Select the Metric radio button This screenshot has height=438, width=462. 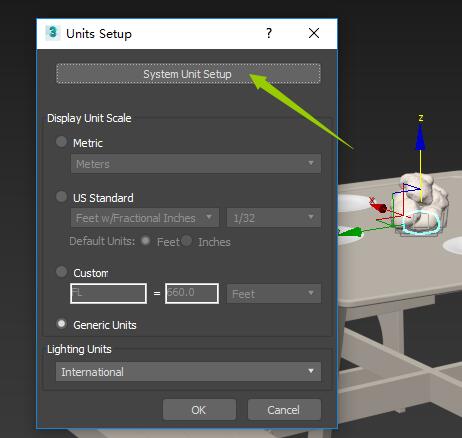(61, 142)
